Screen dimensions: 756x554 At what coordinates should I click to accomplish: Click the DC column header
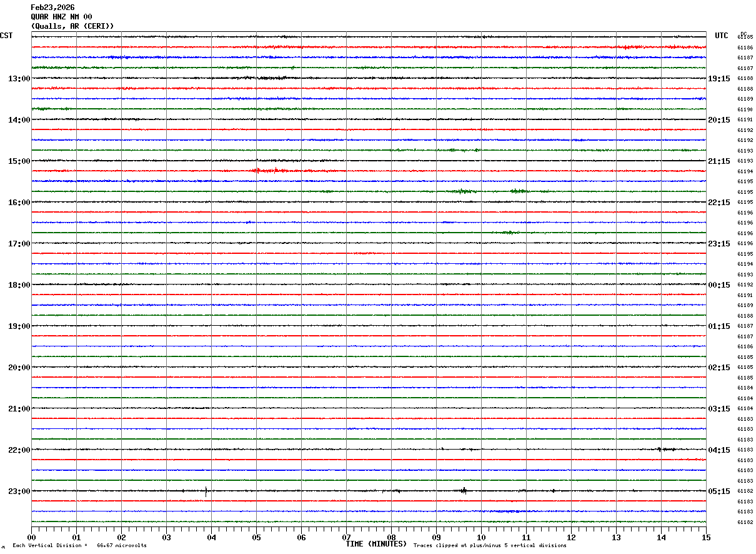point(744,34)
